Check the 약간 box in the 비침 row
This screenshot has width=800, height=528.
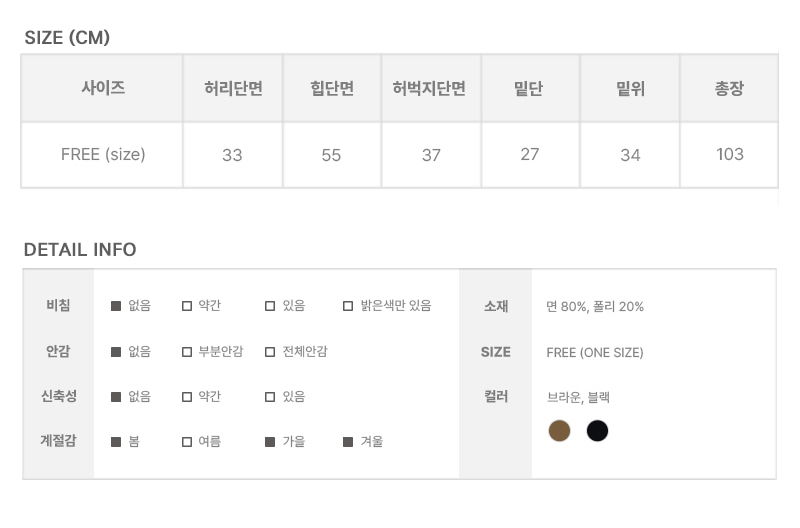187,306
